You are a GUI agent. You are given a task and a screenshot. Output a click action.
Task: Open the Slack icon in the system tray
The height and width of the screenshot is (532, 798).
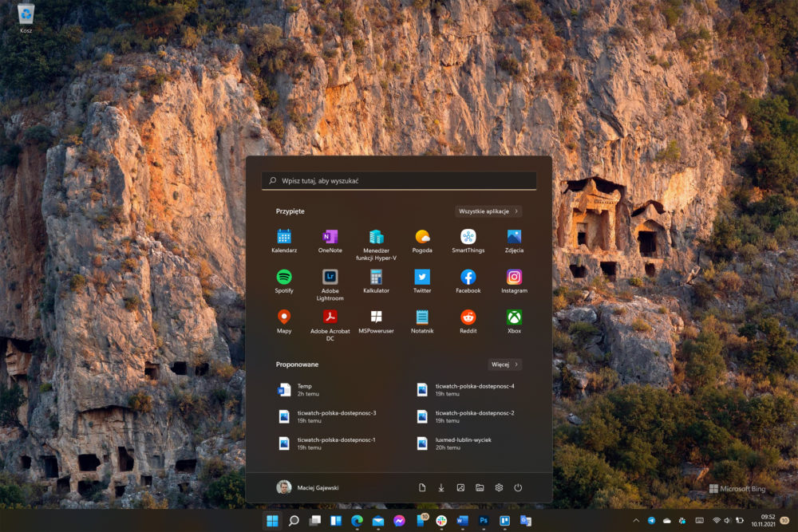pyautogui.click(x=682, y=520)
